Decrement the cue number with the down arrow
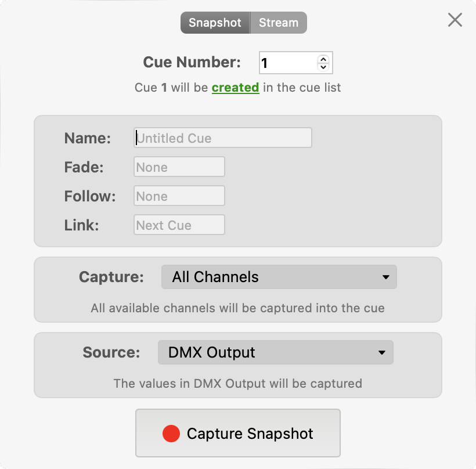 323,67
